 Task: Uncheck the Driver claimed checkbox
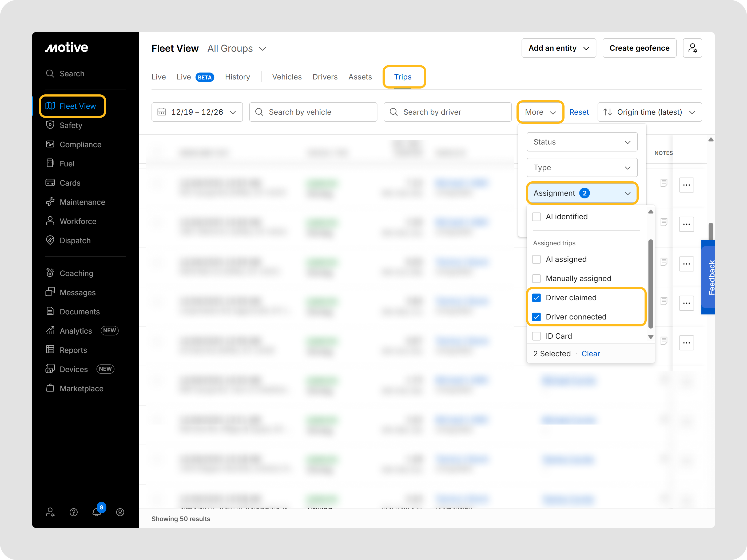(536, 297)
